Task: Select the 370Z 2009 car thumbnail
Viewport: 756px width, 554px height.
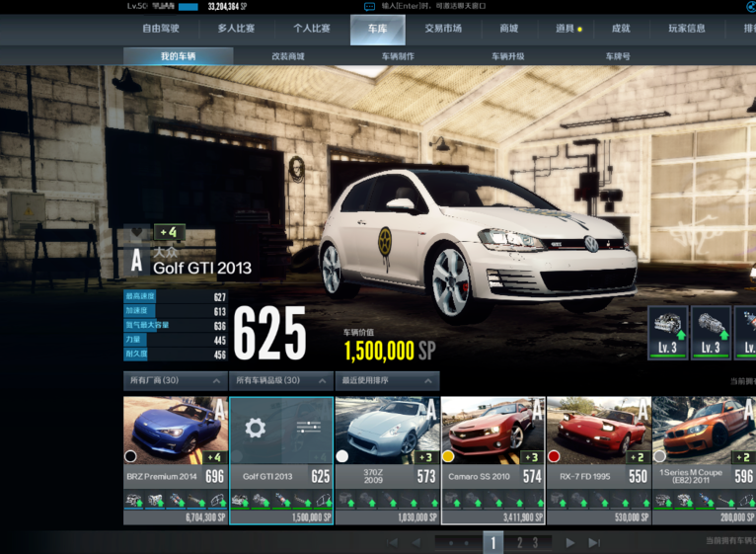Action: [x=387, y=431]
